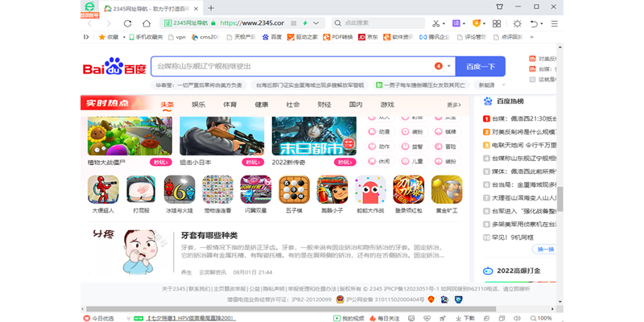Image resolution: width=644 pixels, height=322 pixels.
Task: Click the rocket accelerate icon in status bar
Action: coord(442,318)
